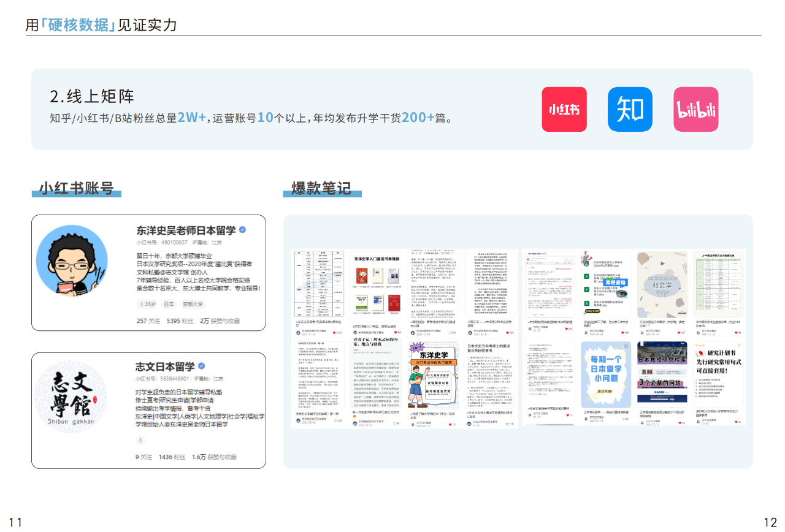Click the 2.线上矩阵 section title
Viewport: 785px width, 532px height.
point(92,96)
